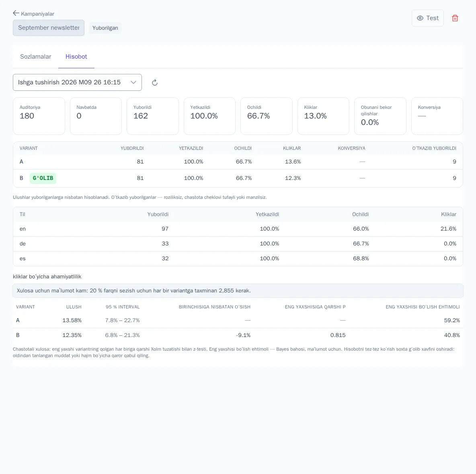
Task: Click the 'kliklar bo'yicha ahamiyatlilik' heading
Action: (47, 277)
